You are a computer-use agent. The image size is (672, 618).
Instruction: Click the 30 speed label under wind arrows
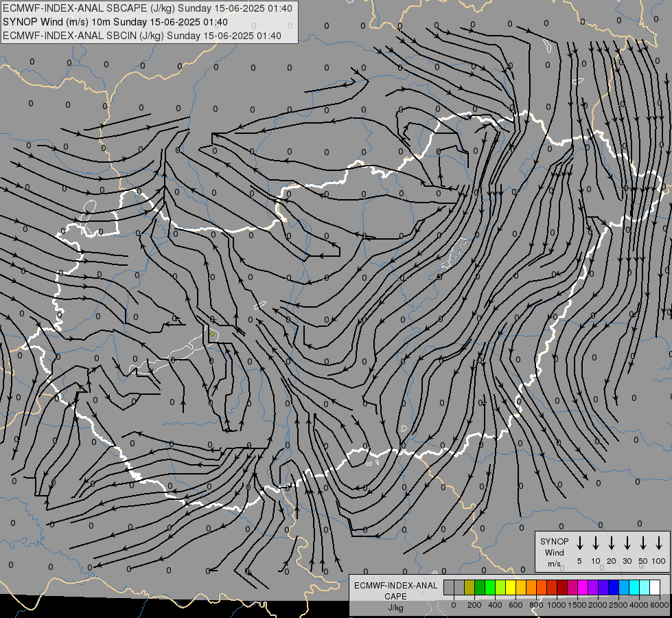click(627, 561)
